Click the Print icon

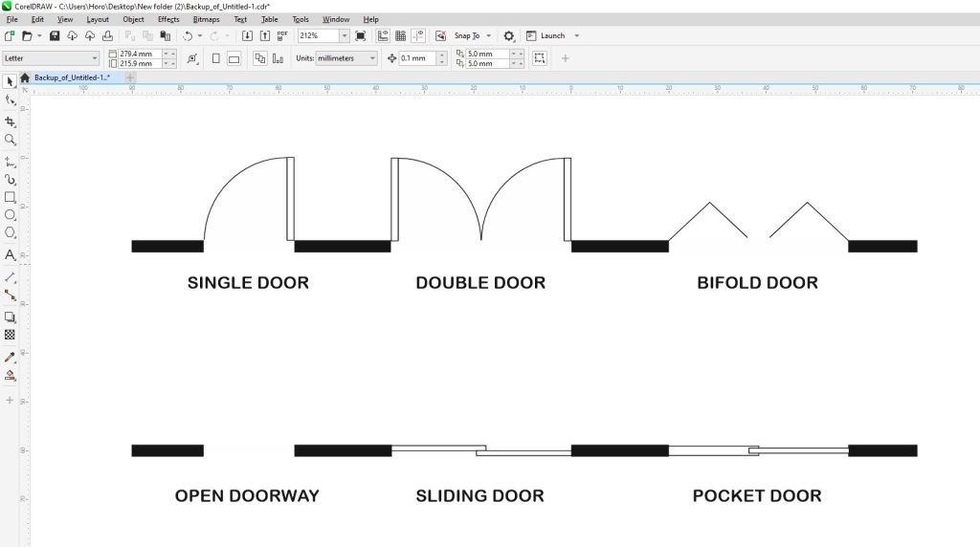coord(107,36)
